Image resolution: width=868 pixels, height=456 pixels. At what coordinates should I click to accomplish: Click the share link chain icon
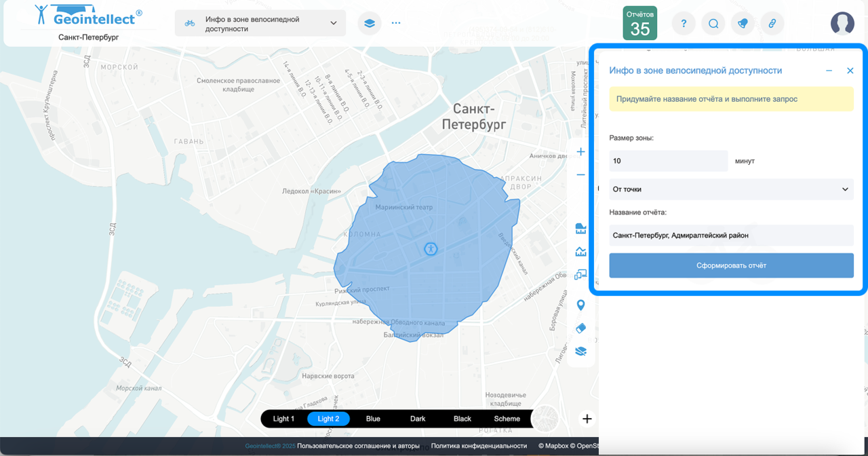(772, 23)
